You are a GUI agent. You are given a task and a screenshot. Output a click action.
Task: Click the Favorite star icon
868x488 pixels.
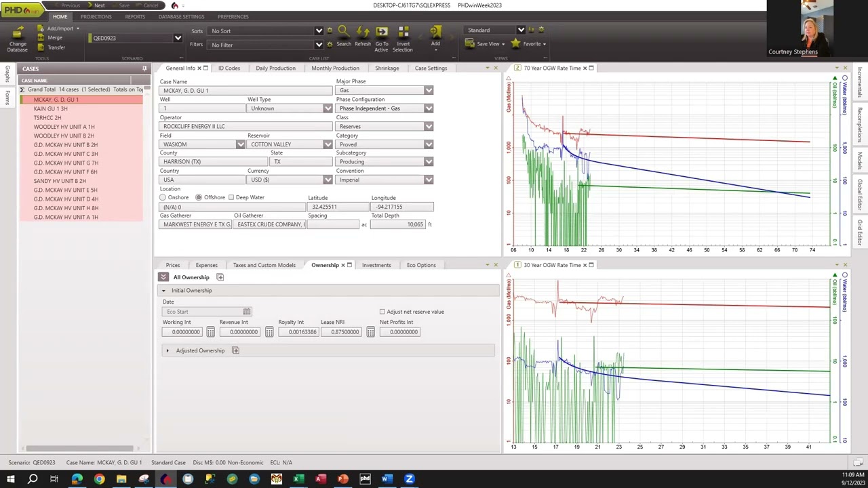click(515, 43)
